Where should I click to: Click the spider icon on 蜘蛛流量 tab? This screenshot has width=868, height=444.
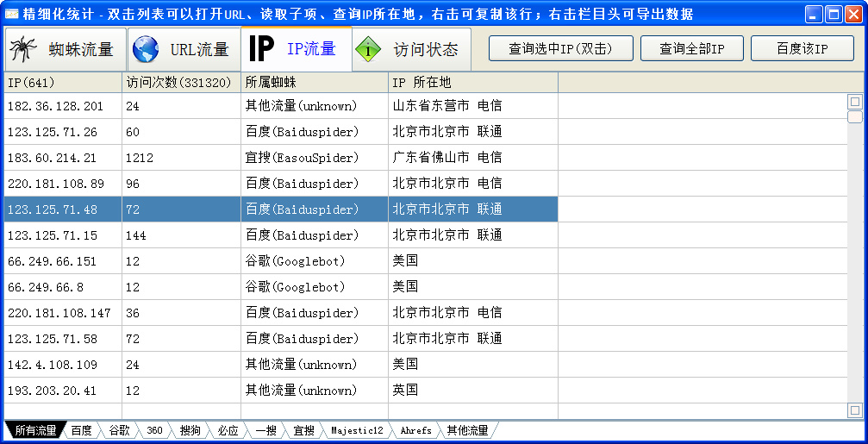click(22, 49)
